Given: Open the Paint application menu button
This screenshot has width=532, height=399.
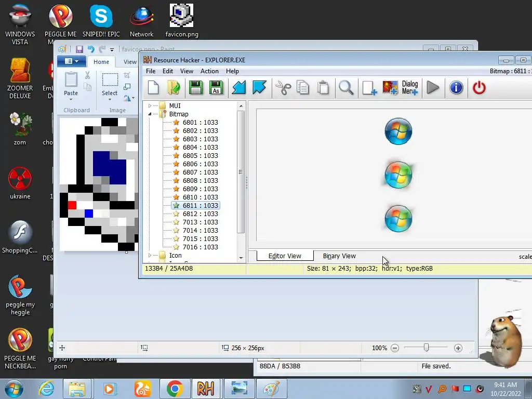Looking at the screenshot, I should pyautogui.click(x=71, y=61).
